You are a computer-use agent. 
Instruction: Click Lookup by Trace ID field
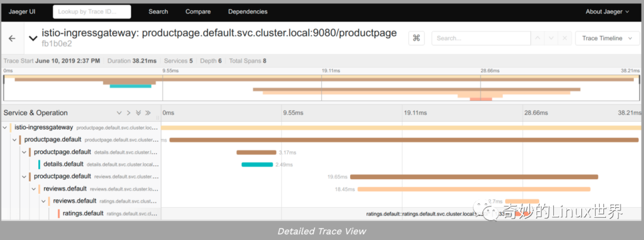[x=92, y=12]
